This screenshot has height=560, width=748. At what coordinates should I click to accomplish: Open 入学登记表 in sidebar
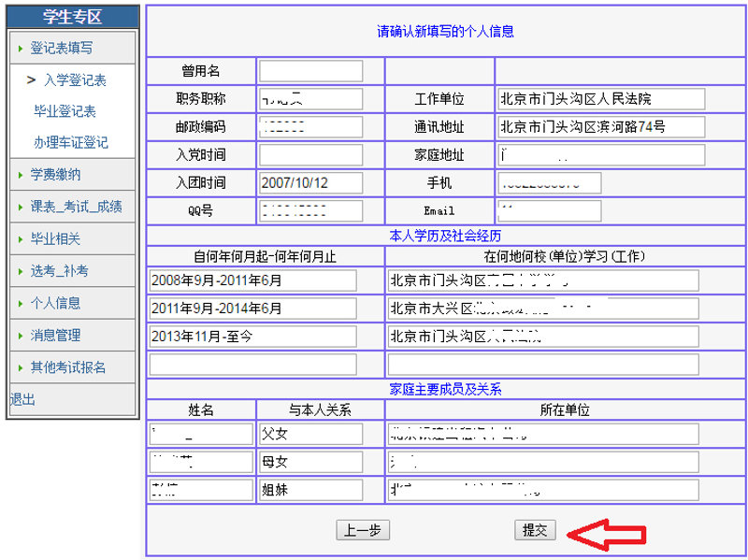(75, 80)
